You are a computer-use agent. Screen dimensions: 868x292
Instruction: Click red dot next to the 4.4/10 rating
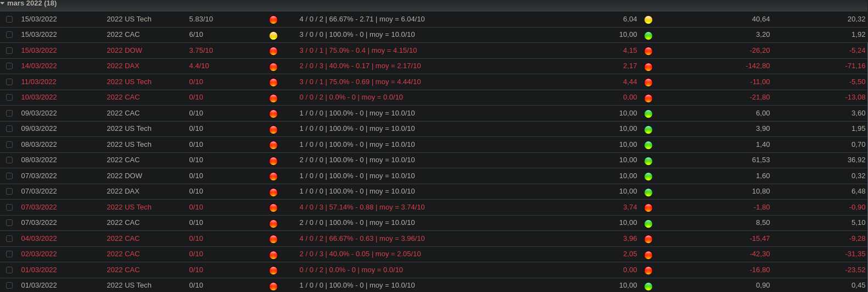coord(273,67)
